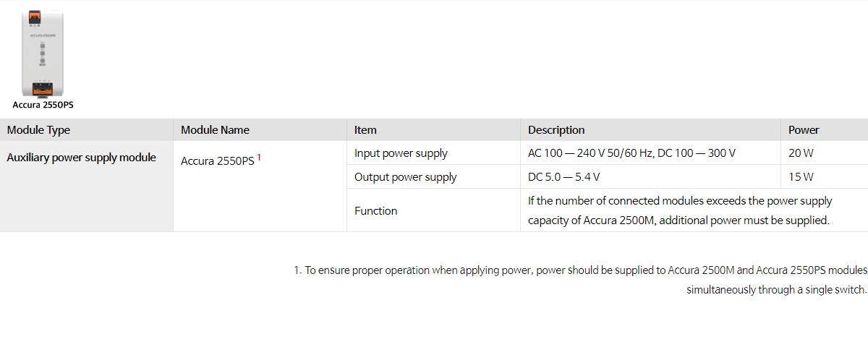Click the Power column header
The image size is (868, 347).
(804, 130)
